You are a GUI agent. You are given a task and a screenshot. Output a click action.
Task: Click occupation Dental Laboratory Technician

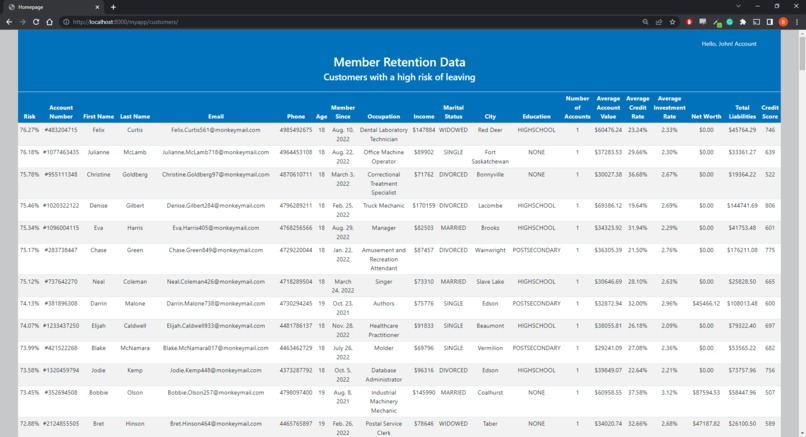pyautogui.click(x=383, y=134)
